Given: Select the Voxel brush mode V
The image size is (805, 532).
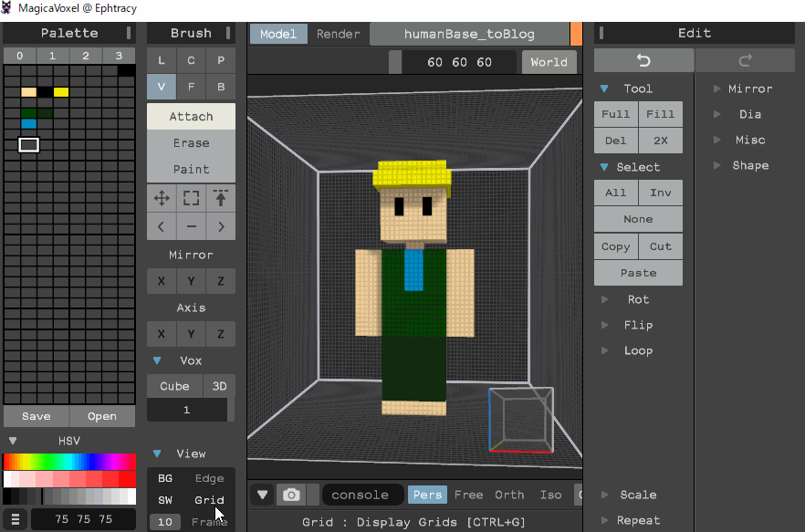Looking at the screenshot, I should coord(161,87).
